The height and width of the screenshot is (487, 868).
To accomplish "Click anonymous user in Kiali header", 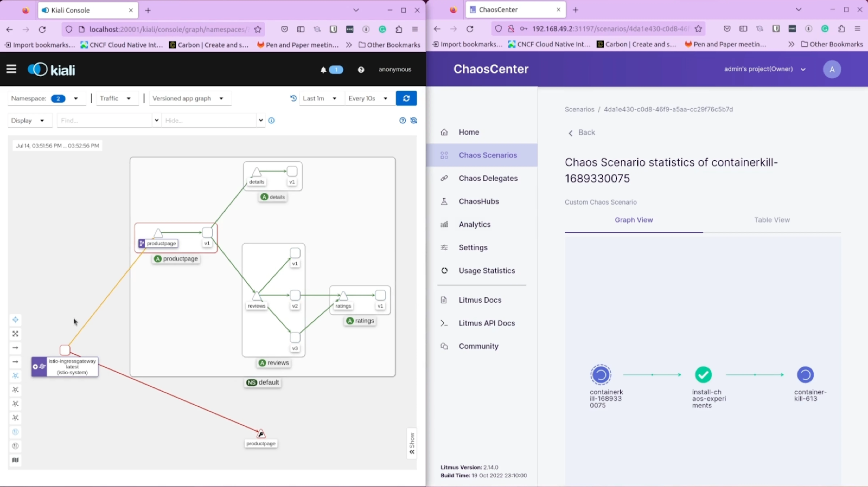I will tap(395, 69).
